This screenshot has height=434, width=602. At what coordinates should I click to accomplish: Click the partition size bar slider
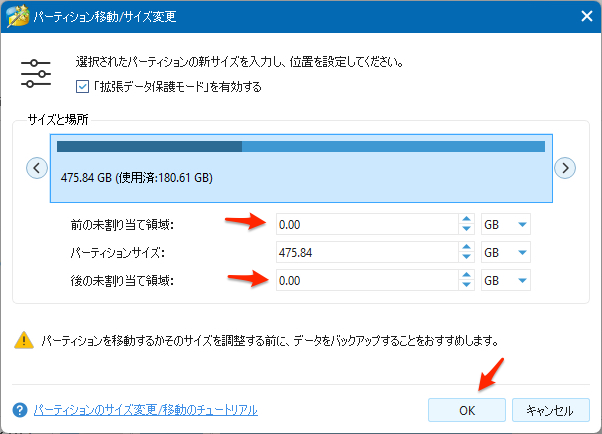[x=301, y=168]
